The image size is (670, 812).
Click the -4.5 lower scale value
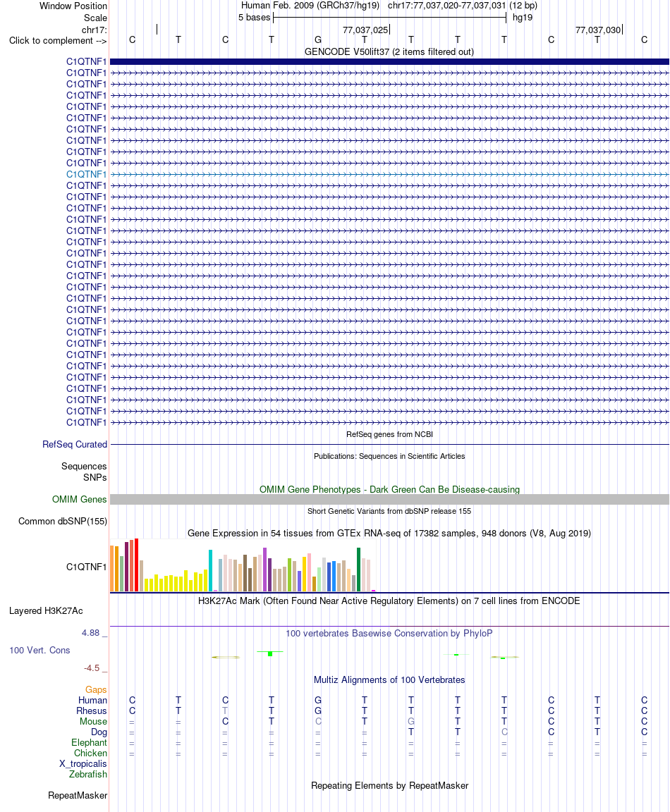(x=92, y=668)
